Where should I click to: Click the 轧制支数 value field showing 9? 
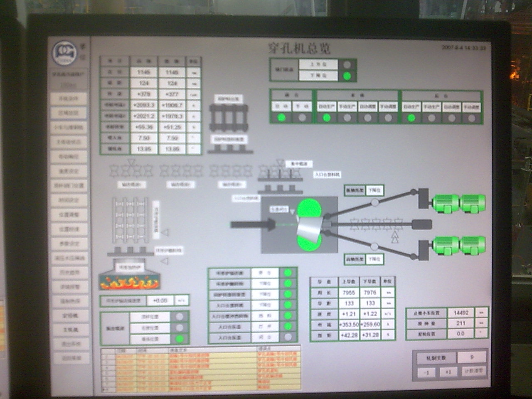pyautogui.click(x=472, y=357)
